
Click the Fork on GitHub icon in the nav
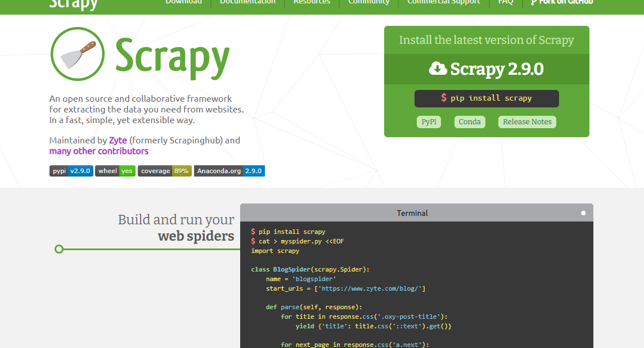534,2
